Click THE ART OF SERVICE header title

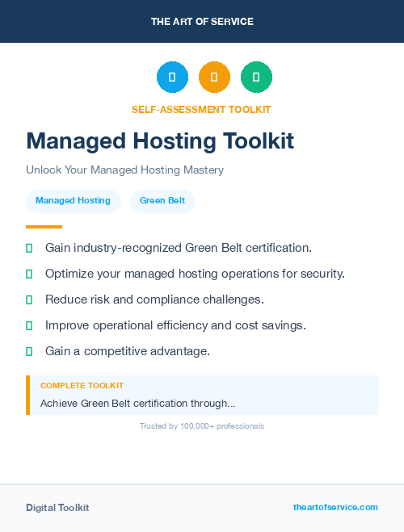(x=202, y=22)
